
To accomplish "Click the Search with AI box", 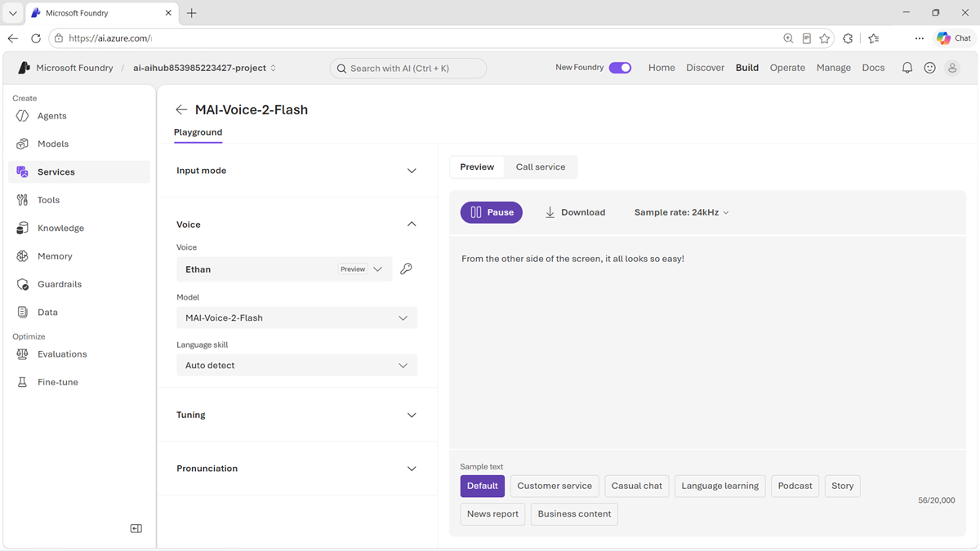I will pyautogui.click(x=408, y=69).
